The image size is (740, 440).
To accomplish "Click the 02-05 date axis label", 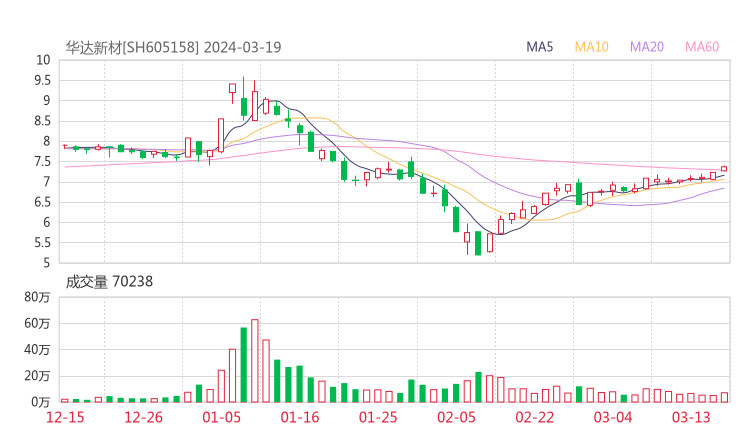I will click(x=456, y=417).
